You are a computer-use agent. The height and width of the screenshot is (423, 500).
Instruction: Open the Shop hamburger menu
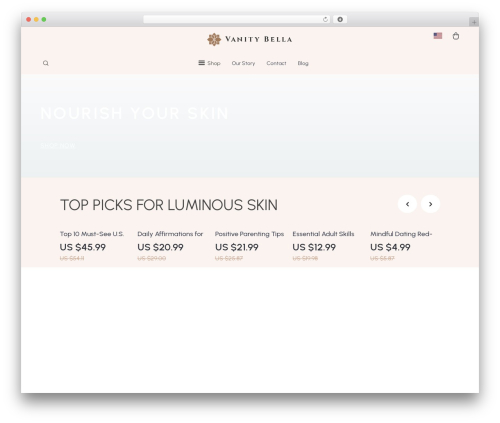point(209,63)
